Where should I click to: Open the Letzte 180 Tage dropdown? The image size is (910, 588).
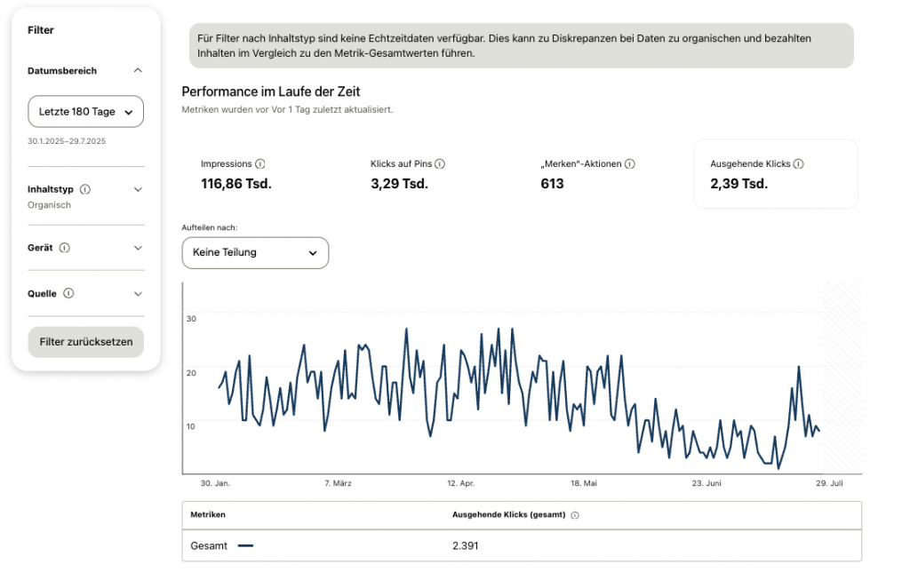(85, 112)
